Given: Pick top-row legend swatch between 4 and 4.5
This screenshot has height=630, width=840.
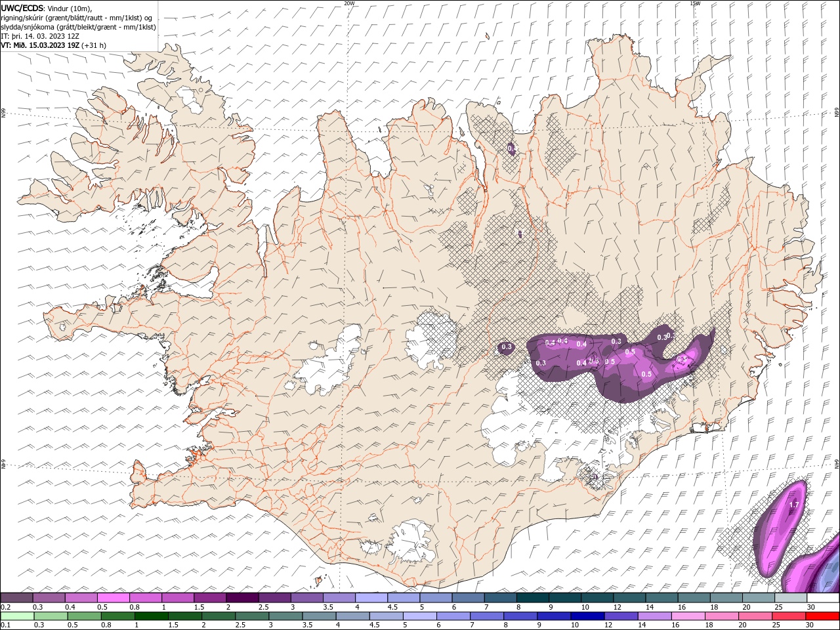Looking at the screenshot, I should pos(371,598).
